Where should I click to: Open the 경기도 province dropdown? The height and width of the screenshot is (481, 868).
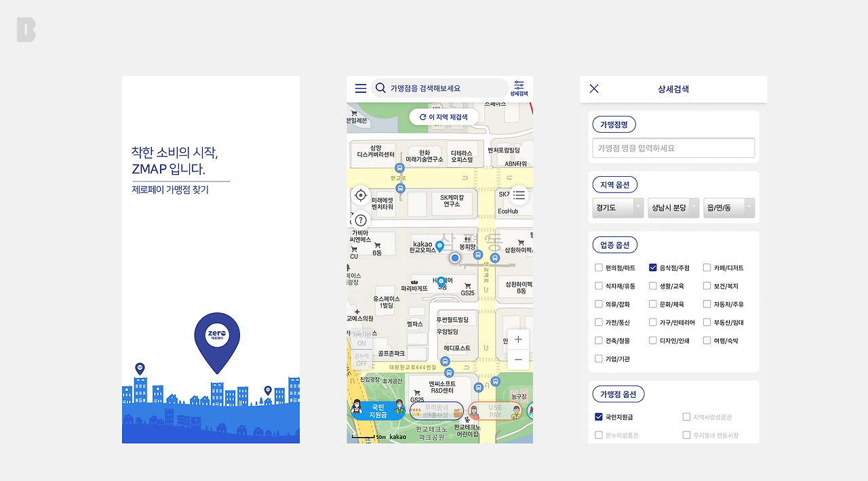(x=618, y=208)
